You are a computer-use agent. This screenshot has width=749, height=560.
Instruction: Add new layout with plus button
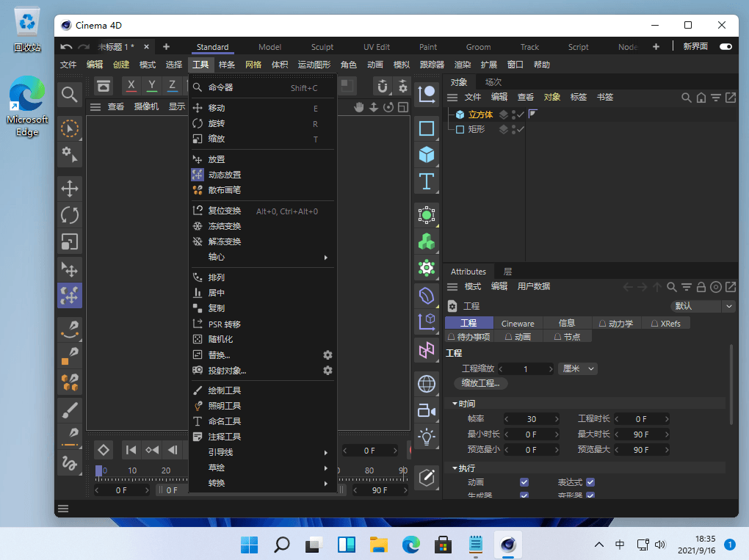click(x=656, y=47)
